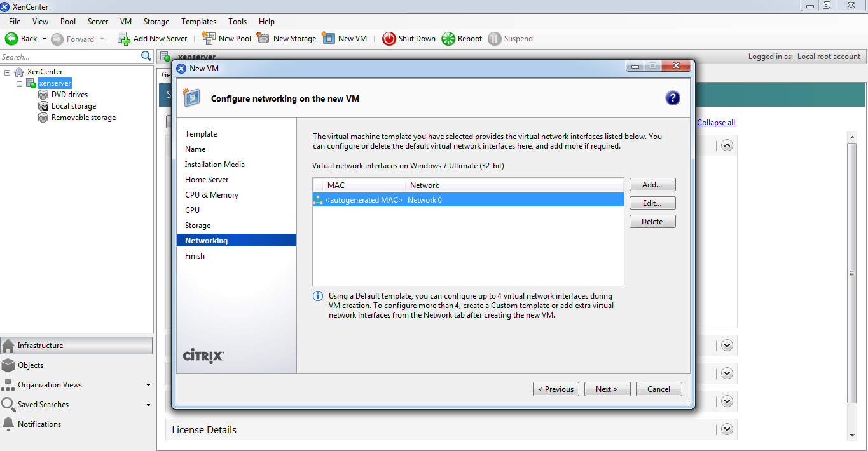Screen dimensions: 868x451
Task: Open the Storage menu
Action: pos(156,22)
